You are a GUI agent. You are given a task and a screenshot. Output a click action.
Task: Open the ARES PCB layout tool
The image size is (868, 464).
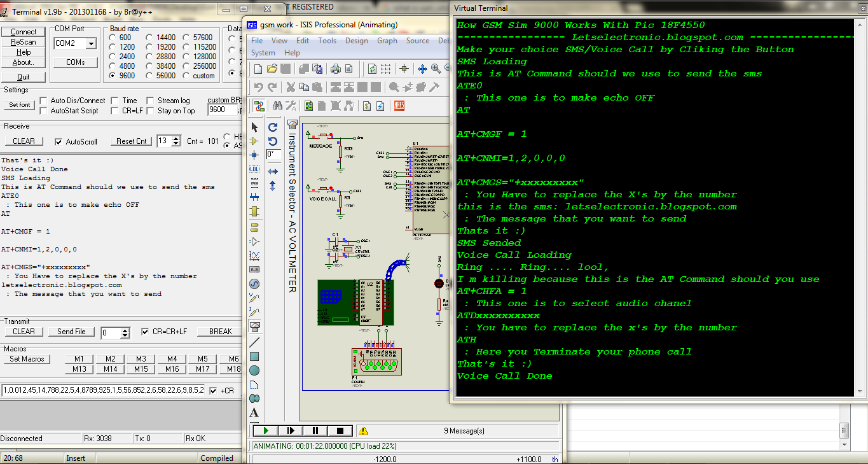399,106
